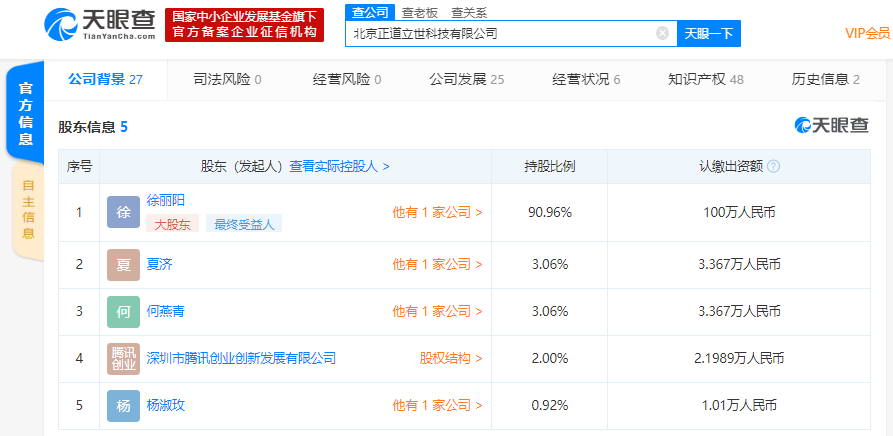893x436 pixels.
Task: Open 深圳市腾讯创业创新发展有限公司 company link
Action: [241, 358]
